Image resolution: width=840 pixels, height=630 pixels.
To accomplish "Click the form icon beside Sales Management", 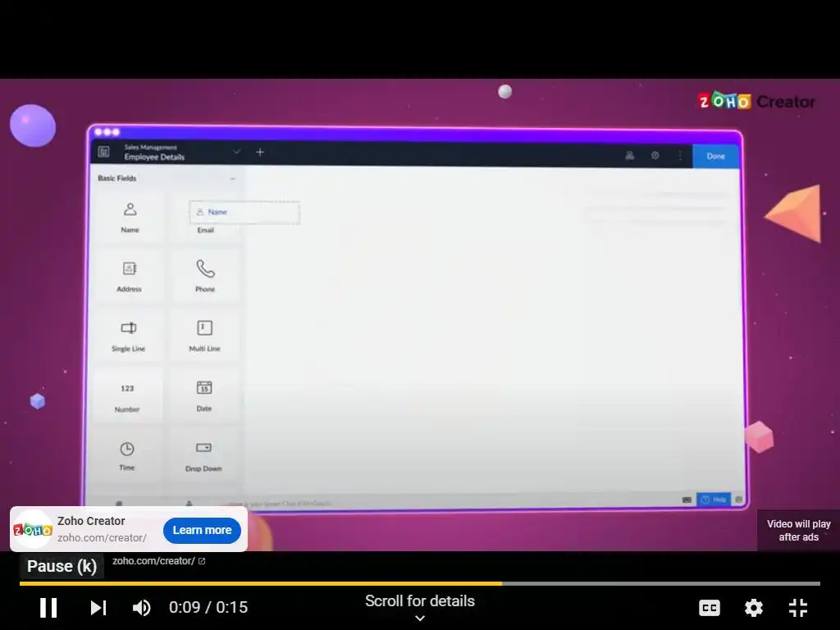I will (104, 152).
